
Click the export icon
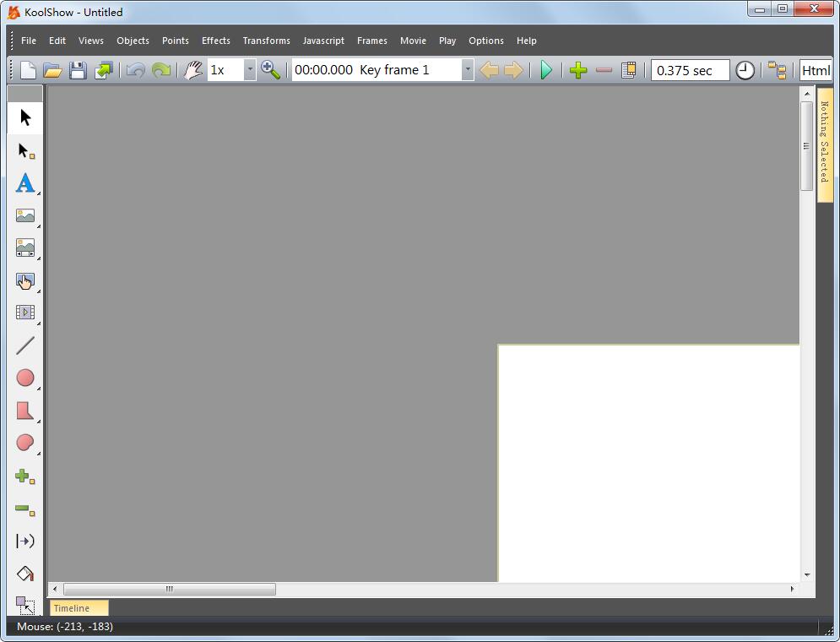pyautogui.click(x=103, y=70)
